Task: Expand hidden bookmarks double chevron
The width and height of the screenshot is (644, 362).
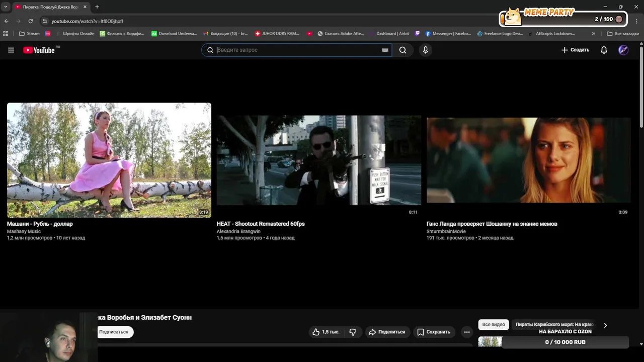Action: 593,34
